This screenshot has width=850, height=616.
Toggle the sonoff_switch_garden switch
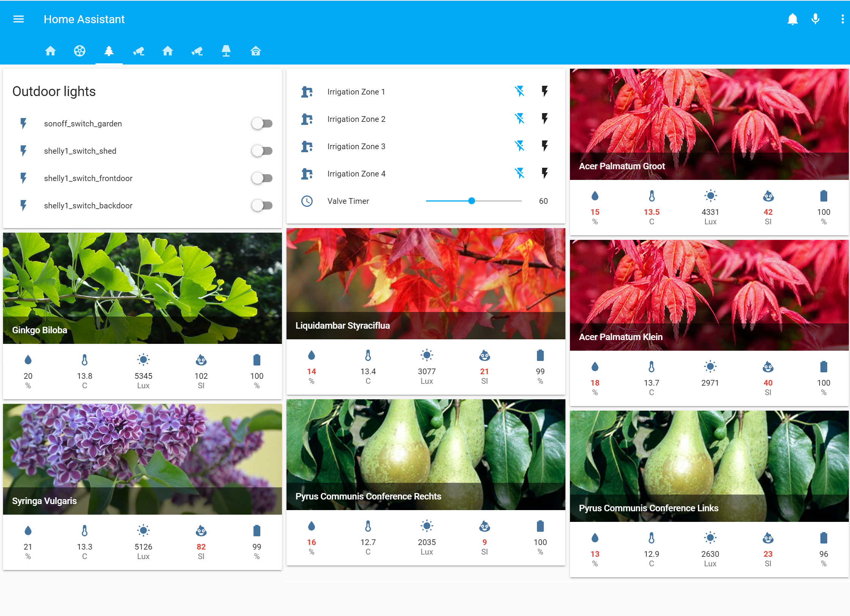click(x=262, y=123)
